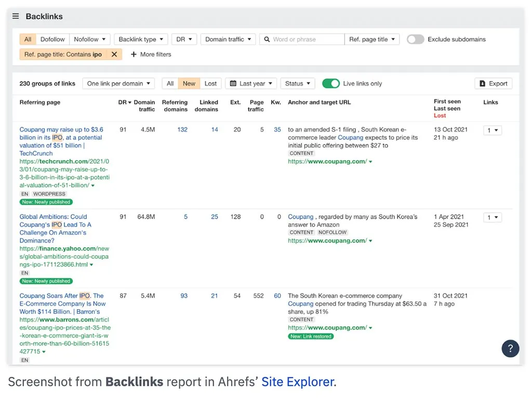Select the Dofollow filter tab
The image size is (532, 398).
[51, 39]
